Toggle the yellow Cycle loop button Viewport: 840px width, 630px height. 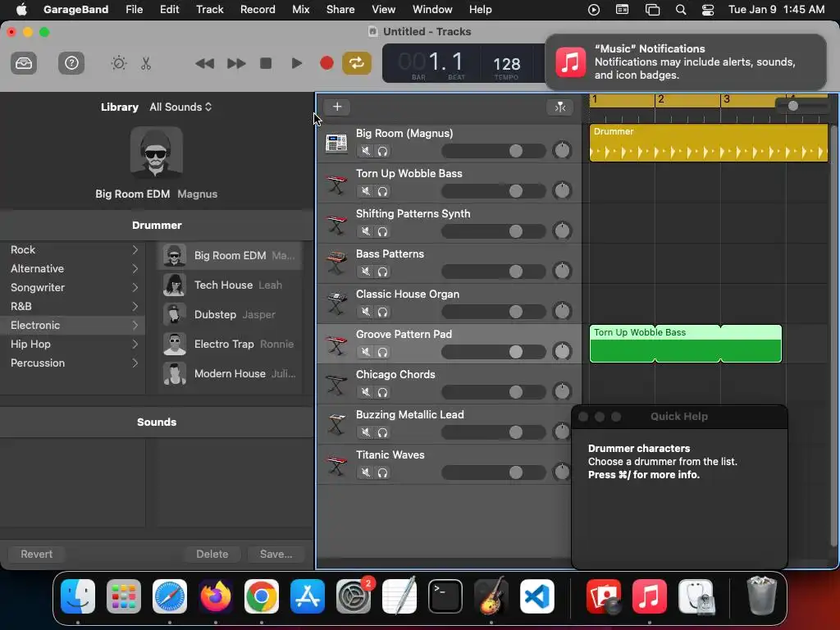(x=356, y=63)
